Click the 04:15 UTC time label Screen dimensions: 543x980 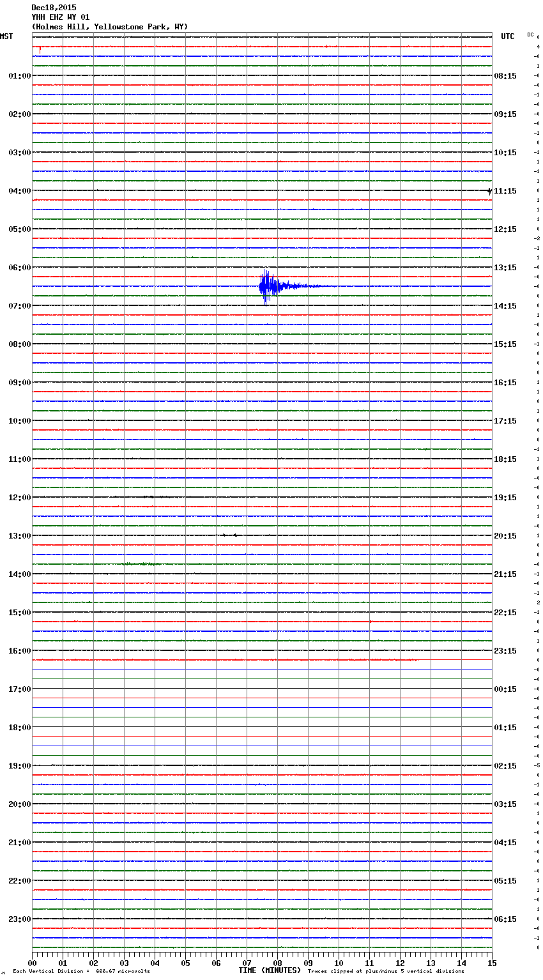click(x=505, y=843)
